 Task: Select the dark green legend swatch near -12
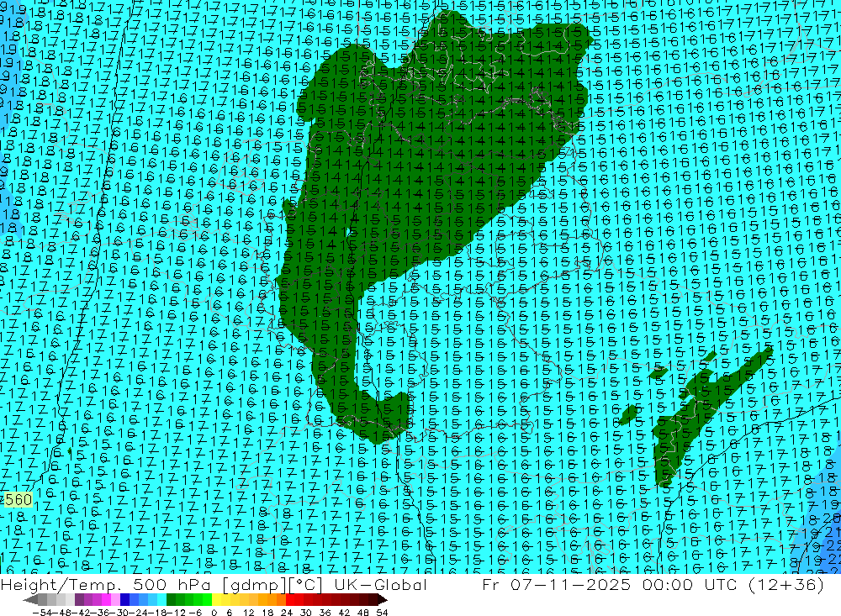[171, 600]
